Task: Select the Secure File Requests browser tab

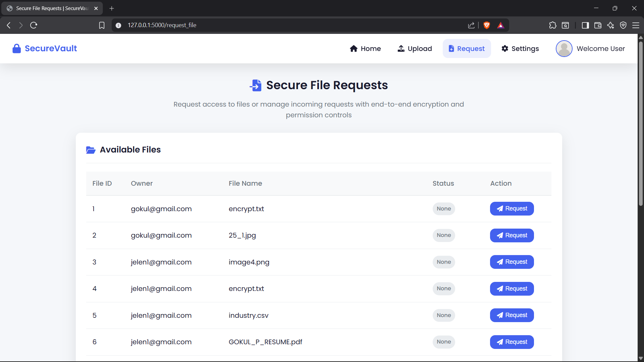Action: coord(52,8)
